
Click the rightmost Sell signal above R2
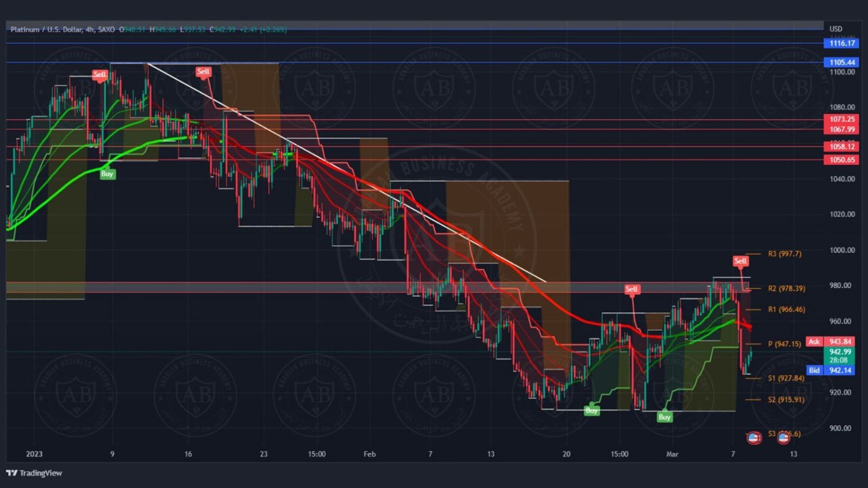point(740,261)
